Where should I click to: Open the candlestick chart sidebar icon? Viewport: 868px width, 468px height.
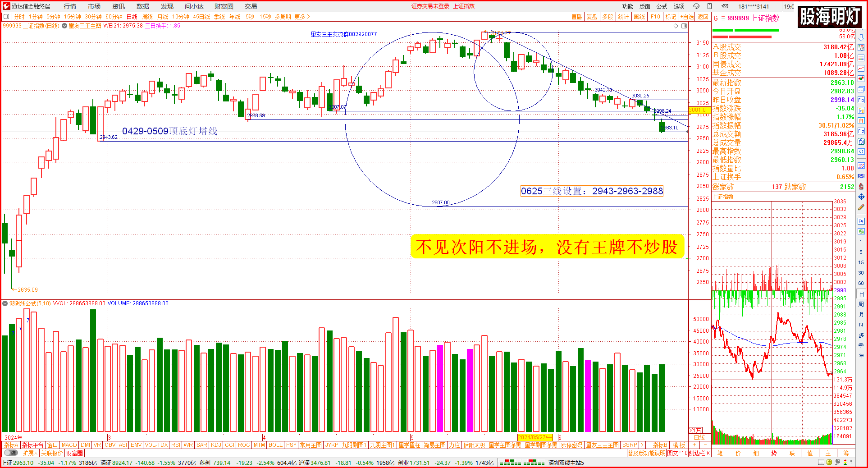point(861,79)
